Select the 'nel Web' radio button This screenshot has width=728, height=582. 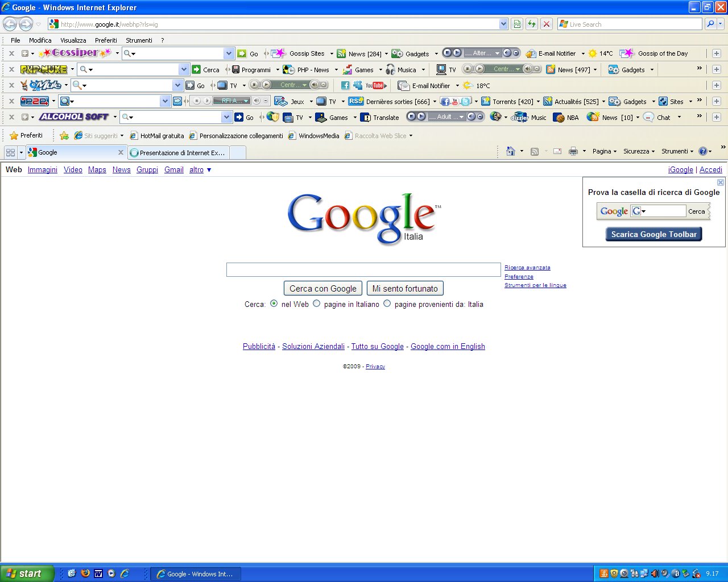point(274,304)
